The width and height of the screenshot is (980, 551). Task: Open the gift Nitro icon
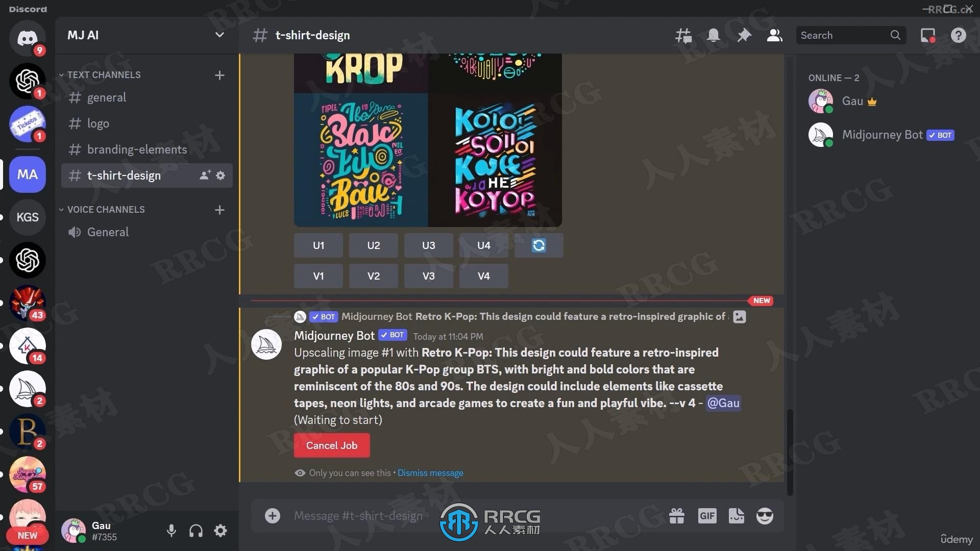(x=677, y=516)
